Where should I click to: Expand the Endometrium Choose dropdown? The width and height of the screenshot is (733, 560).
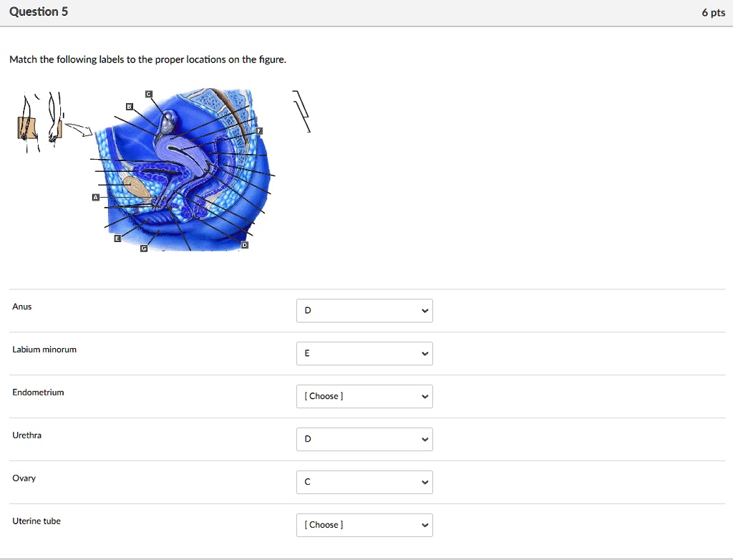click(x=364, y=397)
